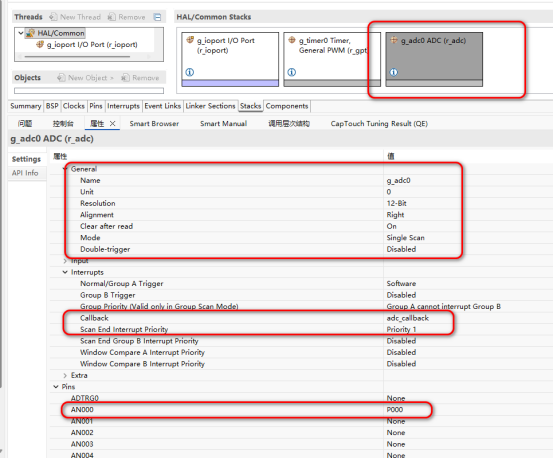
Task: Click the Clear after read value On
Action: 391,226
